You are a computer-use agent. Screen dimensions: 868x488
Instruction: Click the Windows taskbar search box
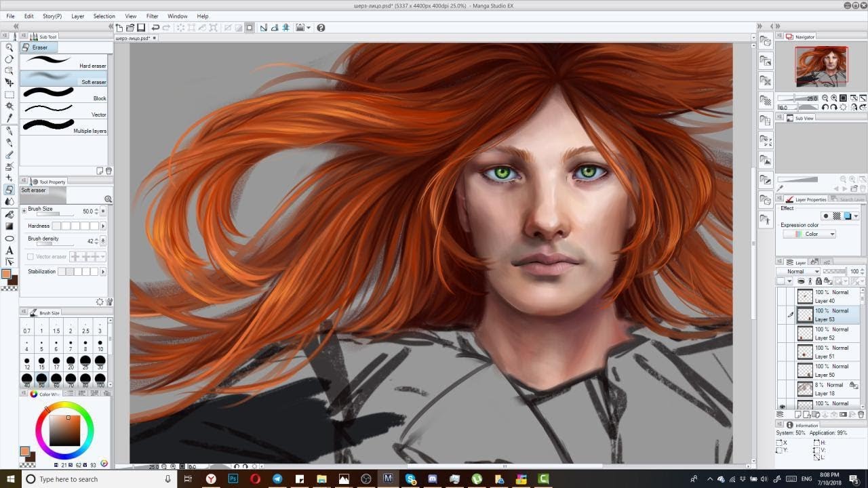[99, 479]
